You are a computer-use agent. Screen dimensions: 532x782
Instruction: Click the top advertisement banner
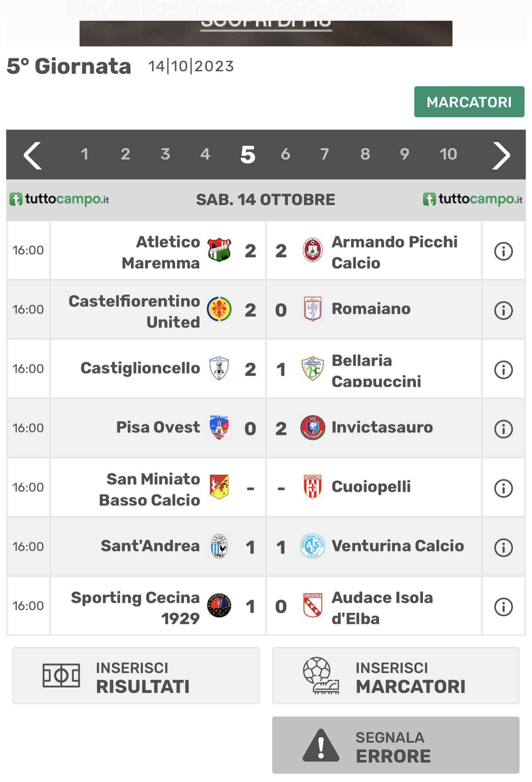pos(266,34)
